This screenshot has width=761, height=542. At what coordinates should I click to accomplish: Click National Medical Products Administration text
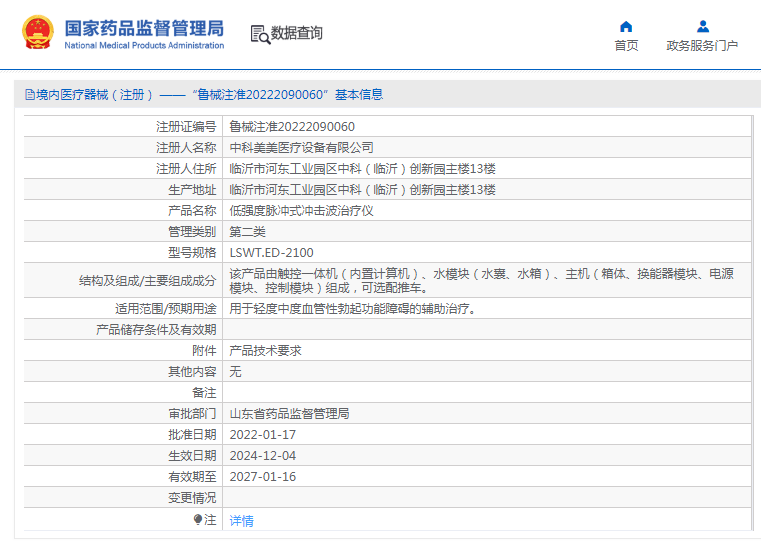pyautogui.click(x=144, y=46)
